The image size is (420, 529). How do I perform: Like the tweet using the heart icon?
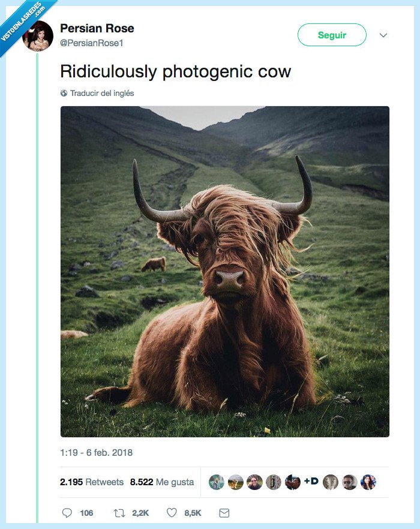171,513
